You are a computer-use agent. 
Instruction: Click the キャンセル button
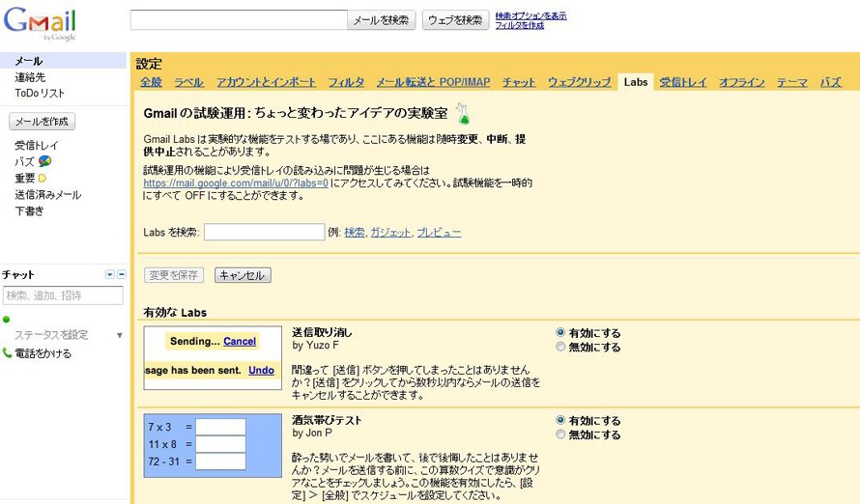(x=243, y=275)
